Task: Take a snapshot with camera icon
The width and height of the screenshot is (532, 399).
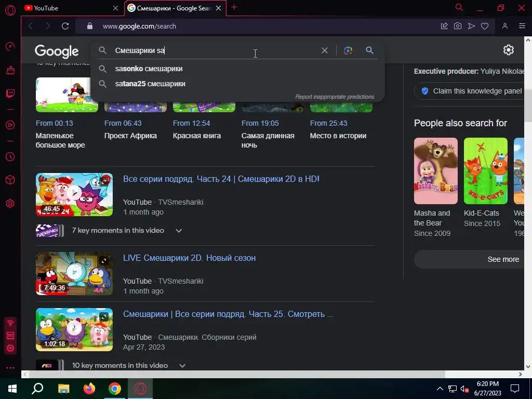Action: pos(458,26)
